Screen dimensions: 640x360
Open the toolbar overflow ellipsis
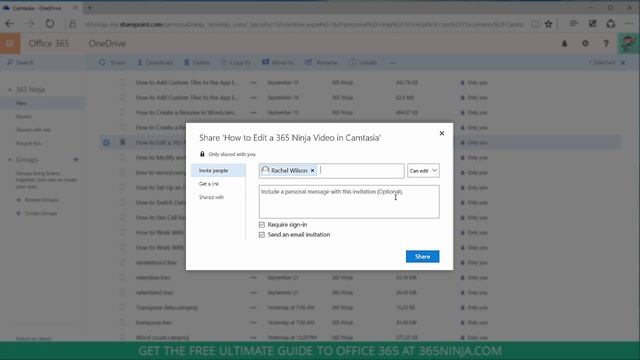point(393,63)
